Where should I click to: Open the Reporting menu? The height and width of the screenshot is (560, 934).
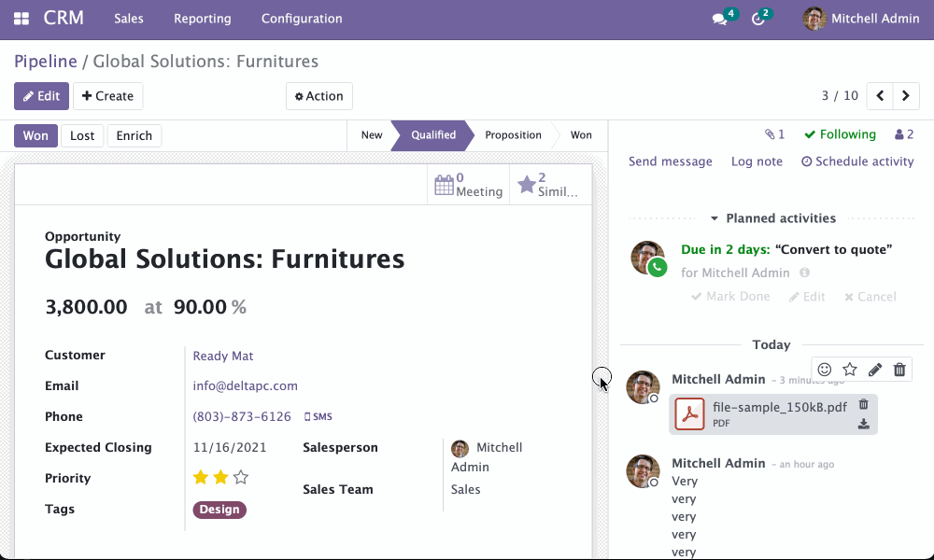(x=202, y=19)
